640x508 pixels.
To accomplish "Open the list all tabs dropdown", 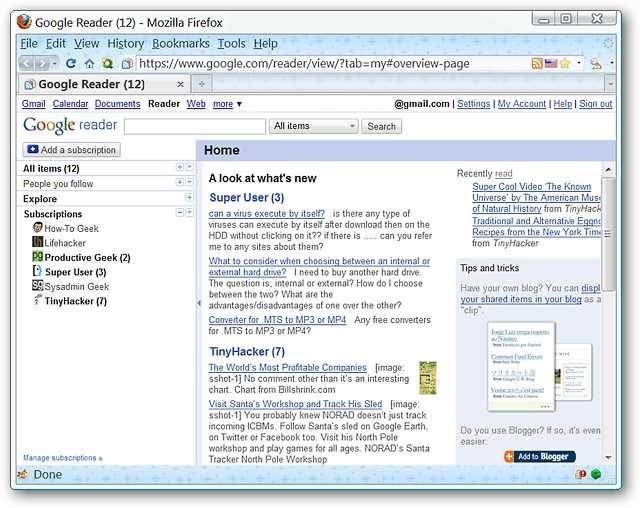I will pyautogui.click(x=610, y=84).
